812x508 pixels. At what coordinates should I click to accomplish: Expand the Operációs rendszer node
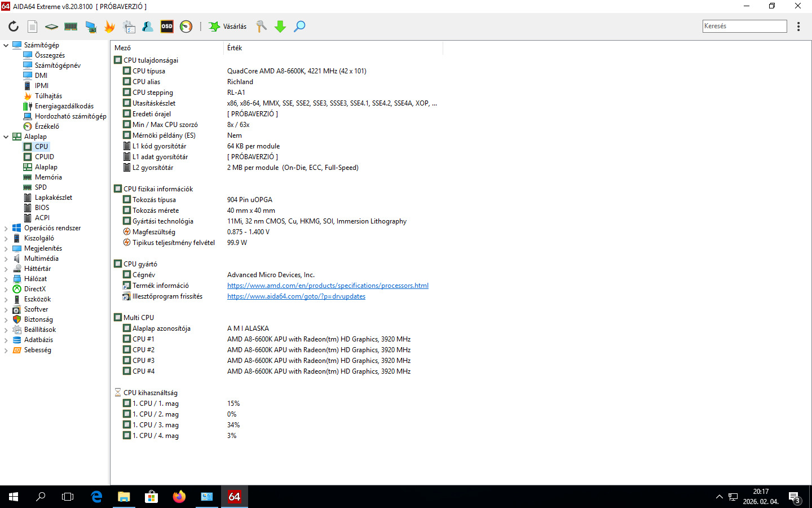6,228
